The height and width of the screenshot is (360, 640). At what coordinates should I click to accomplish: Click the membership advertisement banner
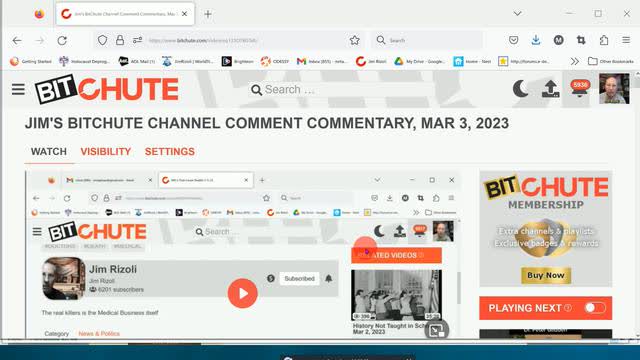tap(546, 229)
